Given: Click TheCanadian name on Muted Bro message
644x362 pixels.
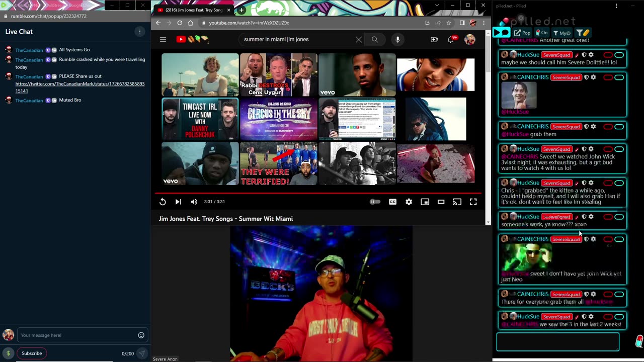Looking at the screenshot, I should pos(29,101).
